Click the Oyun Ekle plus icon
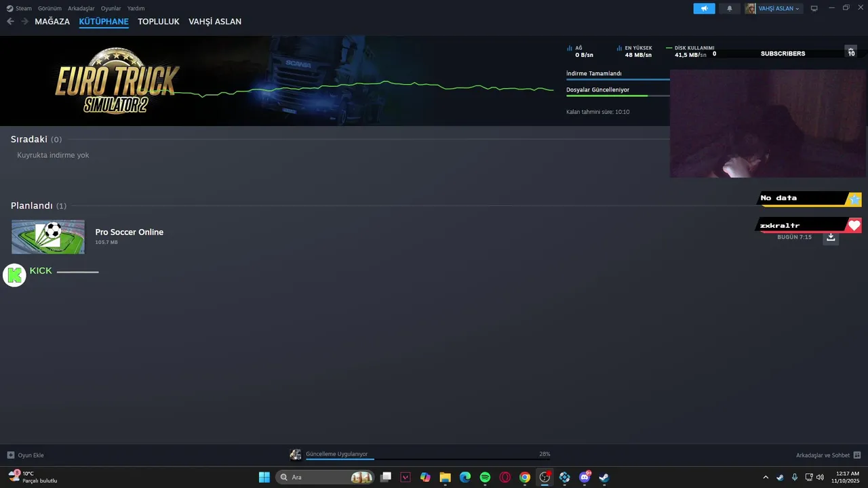868x488 pixels. 10,455
